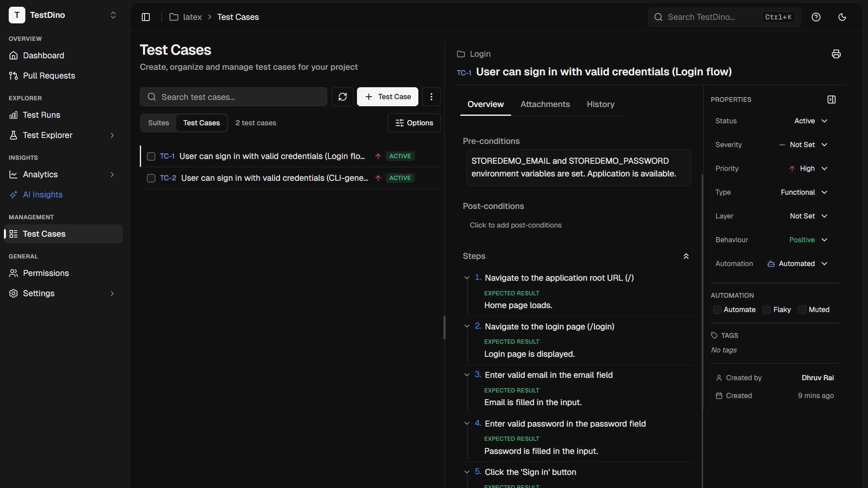The width and height of the screenshot is (868, 488).
Task: Open the Status Active dropdown
Action: pyautogui.click(x=811, y=121)
